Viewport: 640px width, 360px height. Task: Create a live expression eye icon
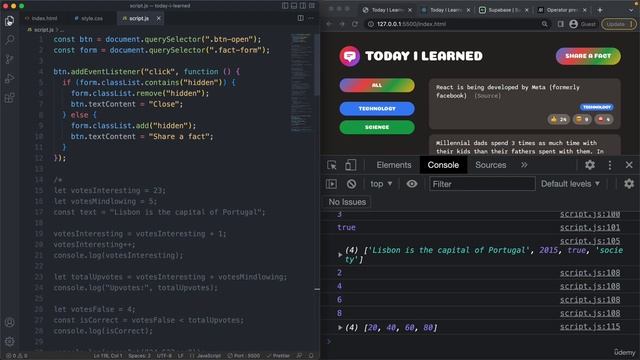412,184
